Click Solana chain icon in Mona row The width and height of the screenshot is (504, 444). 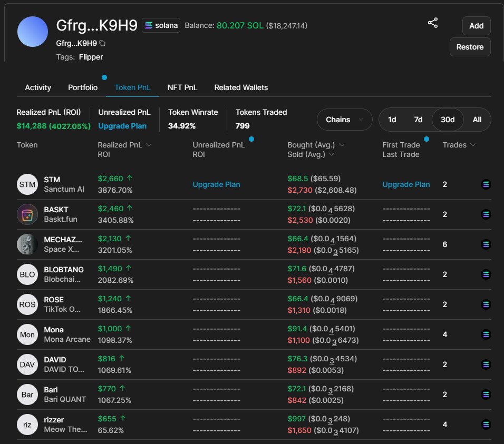486,334
